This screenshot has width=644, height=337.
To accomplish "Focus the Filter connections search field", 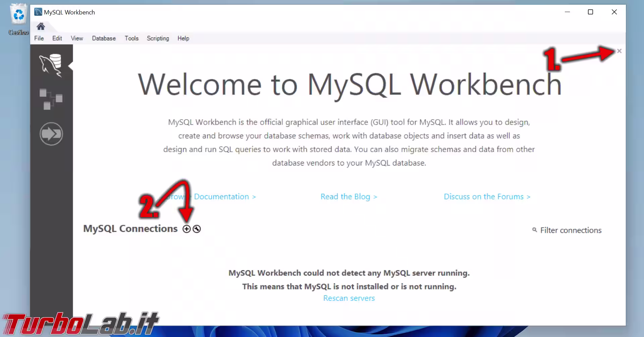I will [x=571, y=230].
